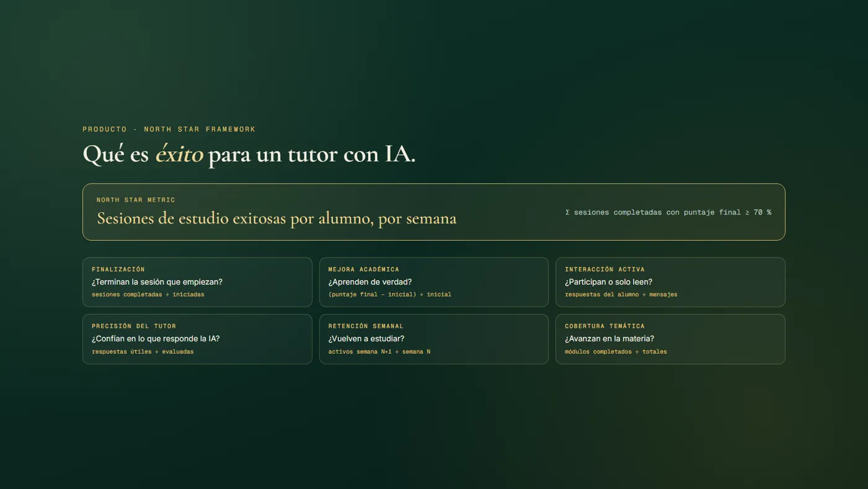Click the Producto North Star Framework label
Image resolution: width=868 pixels, height=489 pixels.
coord(169,129)
